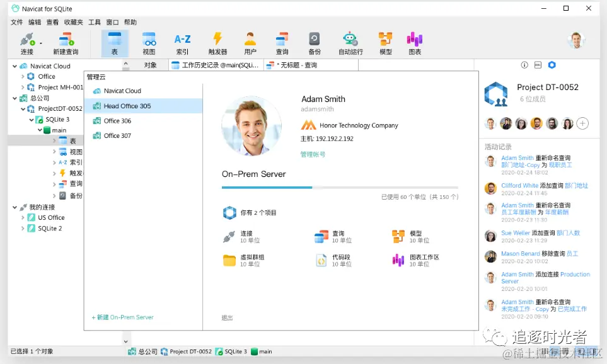This screenshot has width=607, height=364.
Task: Click the 代码段 snippet icon
Action: pyautogui.click(x=321, y=261)
